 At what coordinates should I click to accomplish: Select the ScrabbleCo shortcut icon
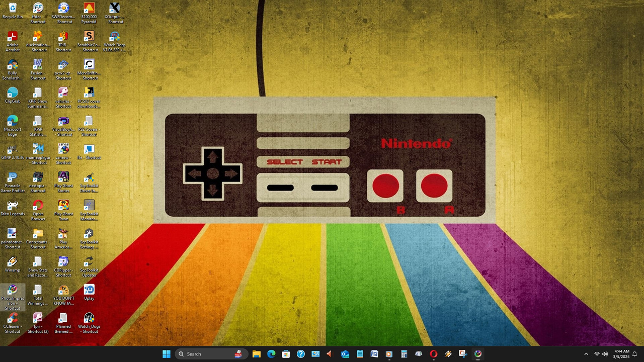89,41
